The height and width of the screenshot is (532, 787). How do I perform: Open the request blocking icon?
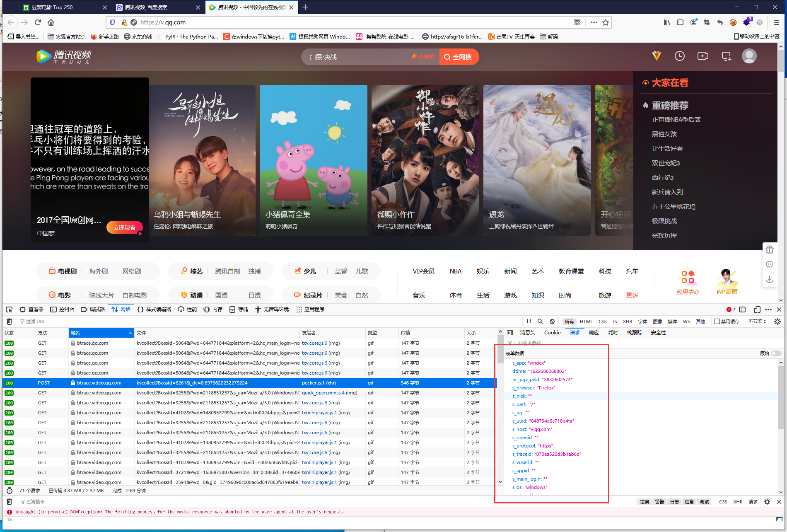[552, 322]
